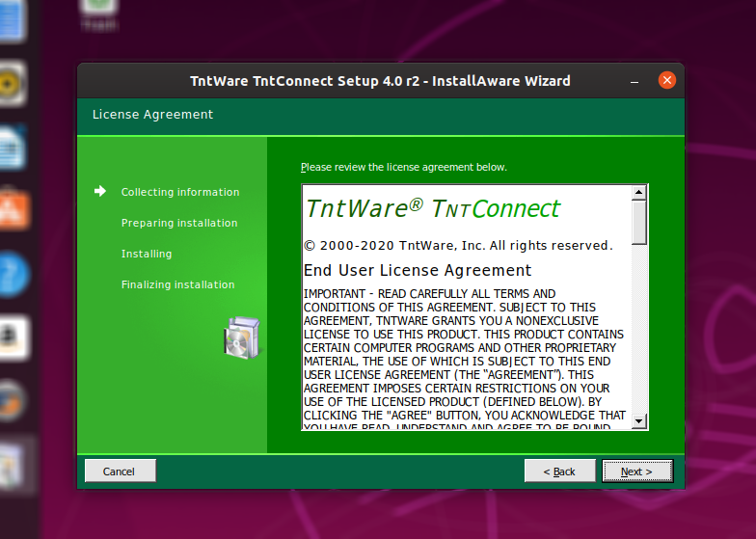Select the Installing step label
756x539 pixels.
coord(147,254)
